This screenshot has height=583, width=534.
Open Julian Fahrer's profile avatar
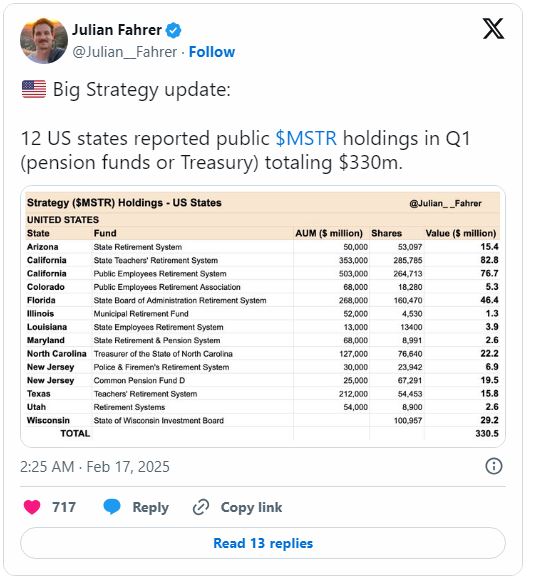click(44, 41)
